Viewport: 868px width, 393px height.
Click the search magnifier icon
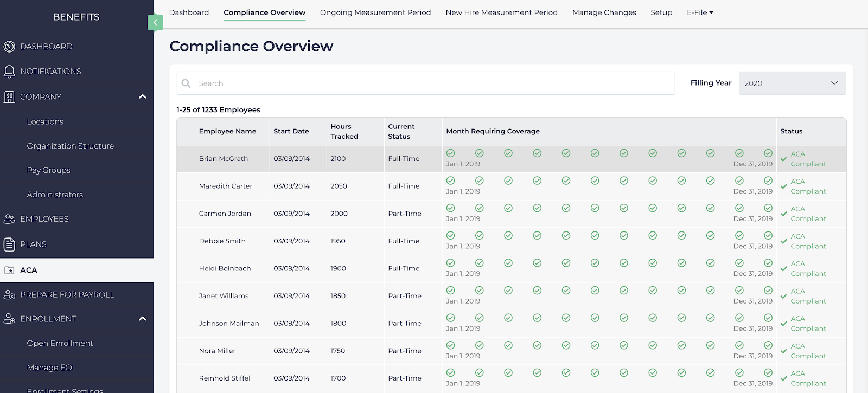[x=186, y=83]
